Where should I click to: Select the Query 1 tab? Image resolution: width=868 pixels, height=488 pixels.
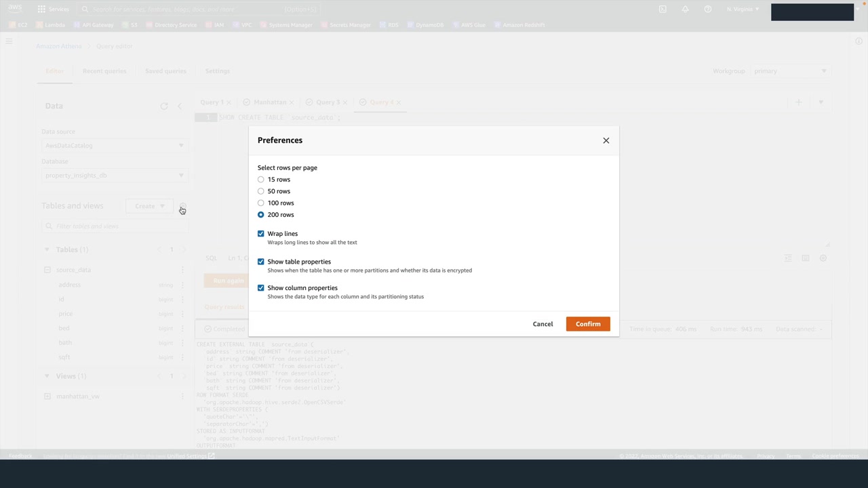click(212, 102)
